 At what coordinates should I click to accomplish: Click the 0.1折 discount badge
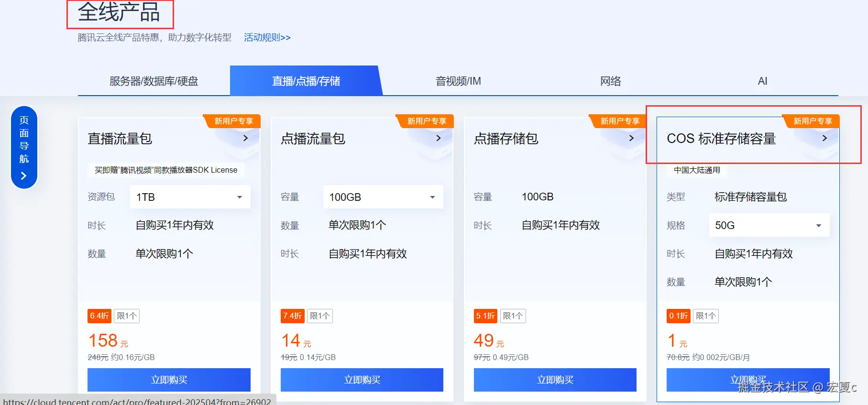(x=679, y=316)
